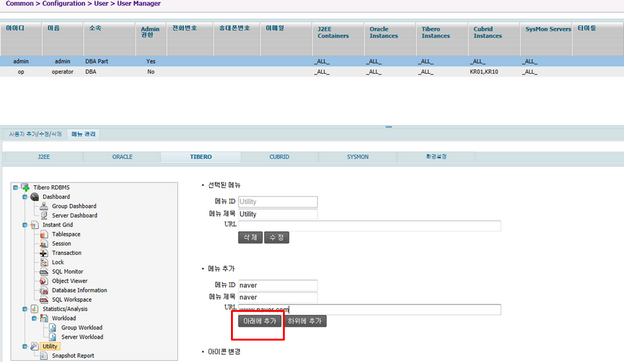Switch to 사용자 추가/수정/삭제 tab
Viewport: 624px width, 362px height.
[35, 134]
